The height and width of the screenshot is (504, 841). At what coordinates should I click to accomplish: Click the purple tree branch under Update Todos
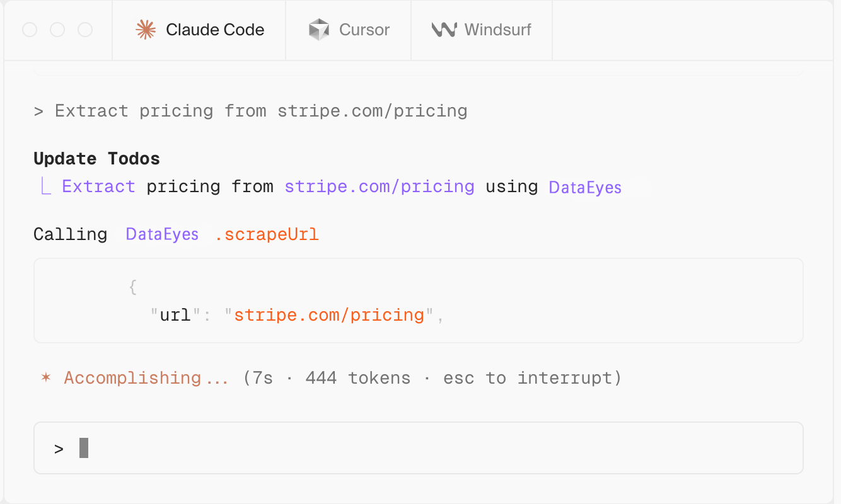point(45,187)
